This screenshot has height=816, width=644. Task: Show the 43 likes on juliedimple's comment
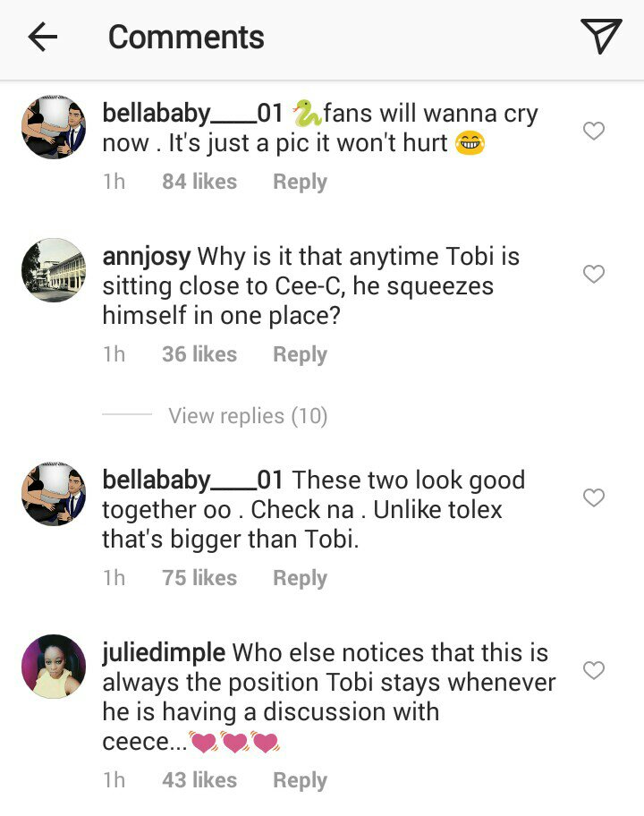[x=199, y=780]
